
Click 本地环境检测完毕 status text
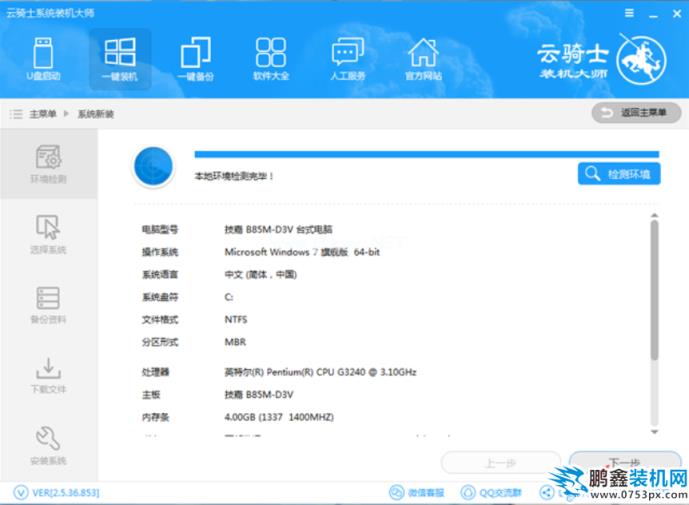pyautogui.click(x=234, y=176)
